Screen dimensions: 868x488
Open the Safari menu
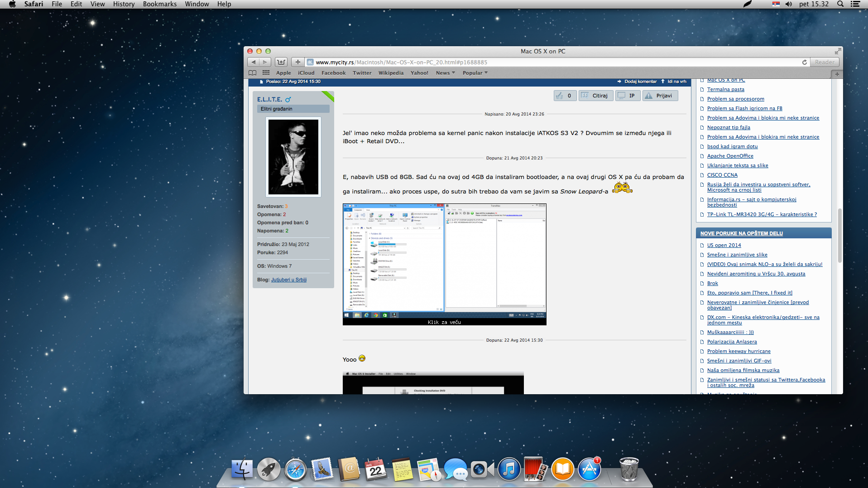34,4
